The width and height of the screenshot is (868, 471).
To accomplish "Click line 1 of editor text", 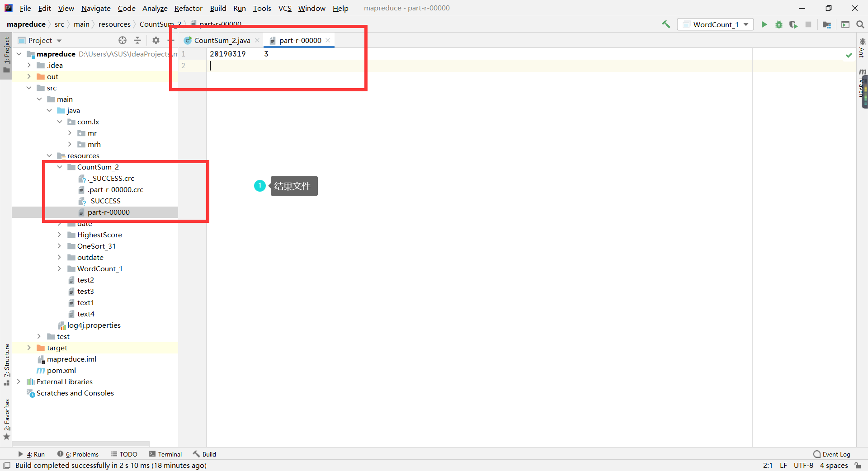I will (239, 54).
